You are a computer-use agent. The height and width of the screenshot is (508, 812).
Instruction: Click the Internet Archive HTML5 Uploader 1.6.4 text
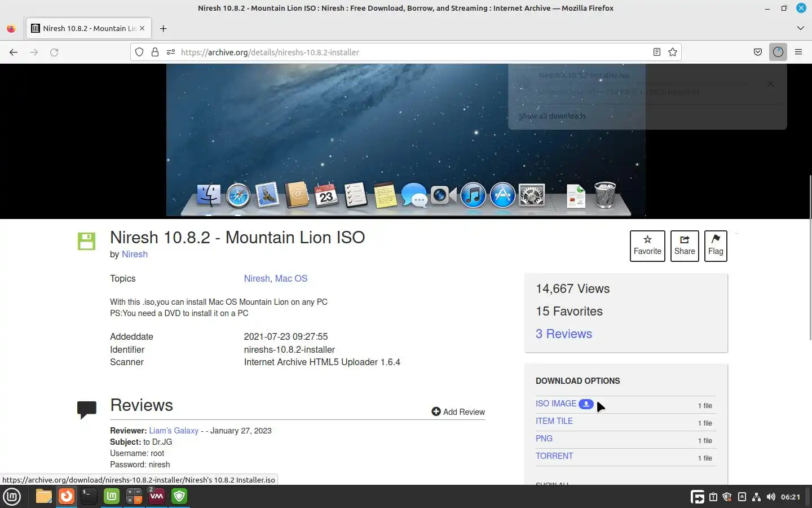click(322, 362)
